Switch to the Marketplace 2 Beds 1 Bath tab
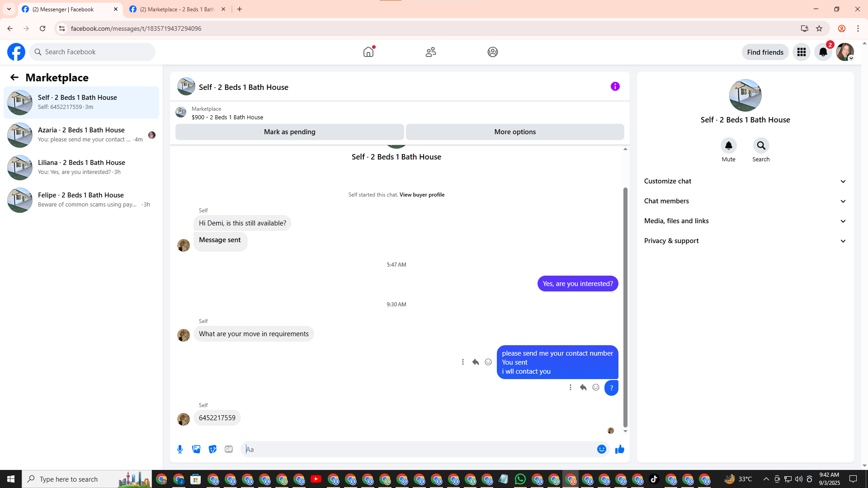This screenshot has height=488, width=868. point(177,9)
